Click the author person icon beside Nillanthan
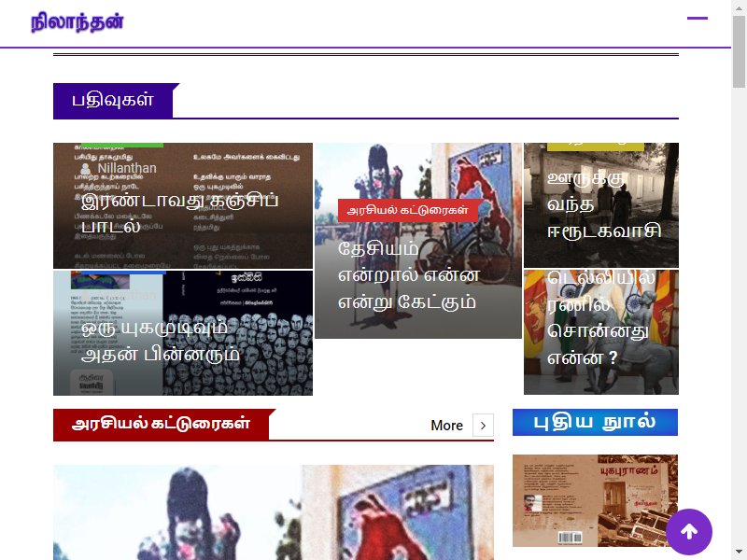747x560 pixels. 86,169
